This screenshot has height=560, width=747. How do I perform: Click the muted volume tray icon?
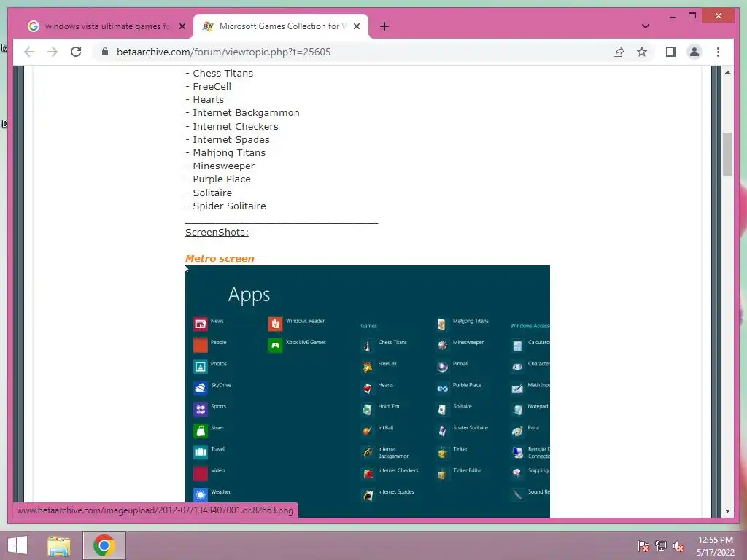coord(678,546)
